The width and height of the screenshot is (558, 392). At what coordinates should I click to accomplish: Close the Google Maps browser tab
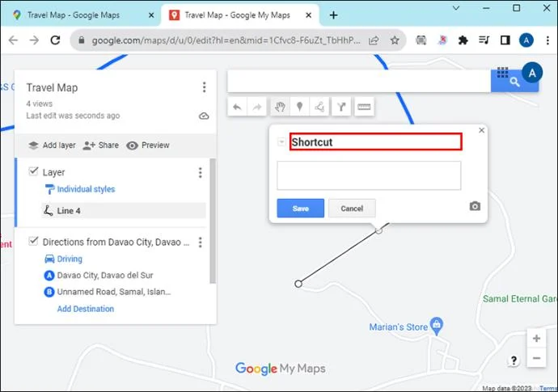(151, 15)
